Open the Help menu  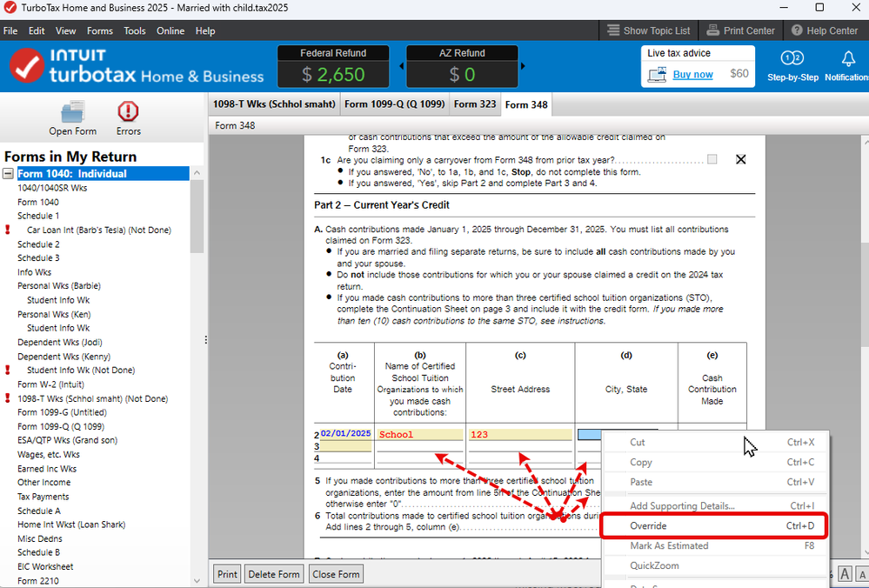tap(205, 31)
